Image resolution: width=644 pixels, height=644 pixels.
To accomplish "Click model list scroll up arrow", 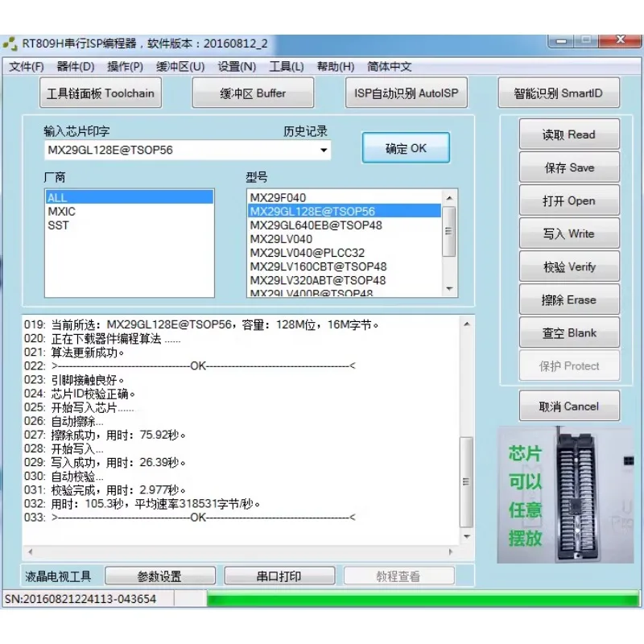I will click(x=449, y=197).
